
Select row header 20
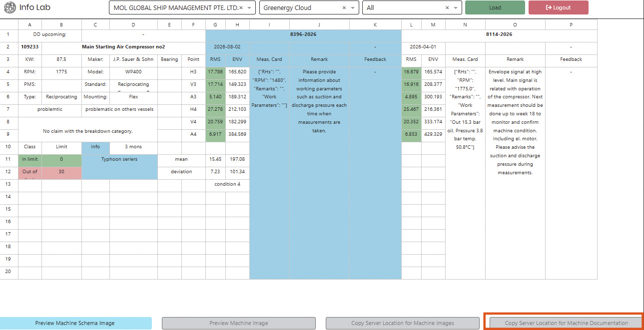pos(9,272)
